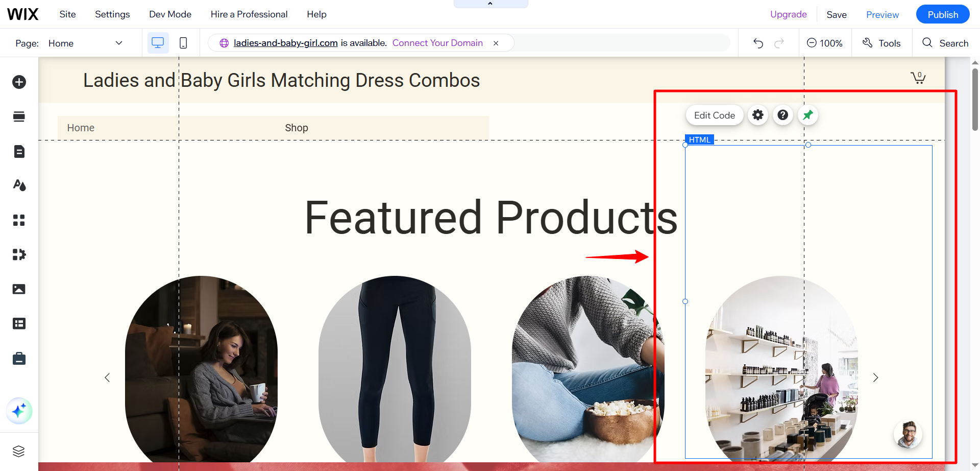Click the Upgrade link
The image size is (980, 471).
click(789, 14)
